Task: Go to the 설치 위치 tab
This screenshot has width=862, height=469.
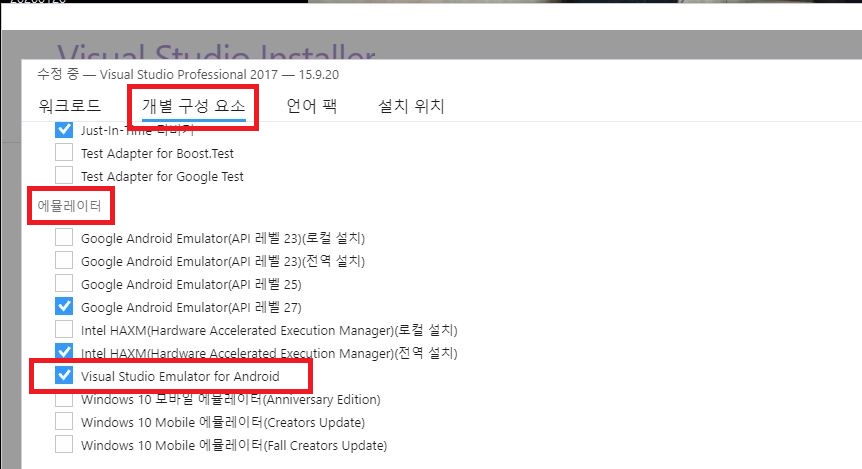Action: pos(411,106)
